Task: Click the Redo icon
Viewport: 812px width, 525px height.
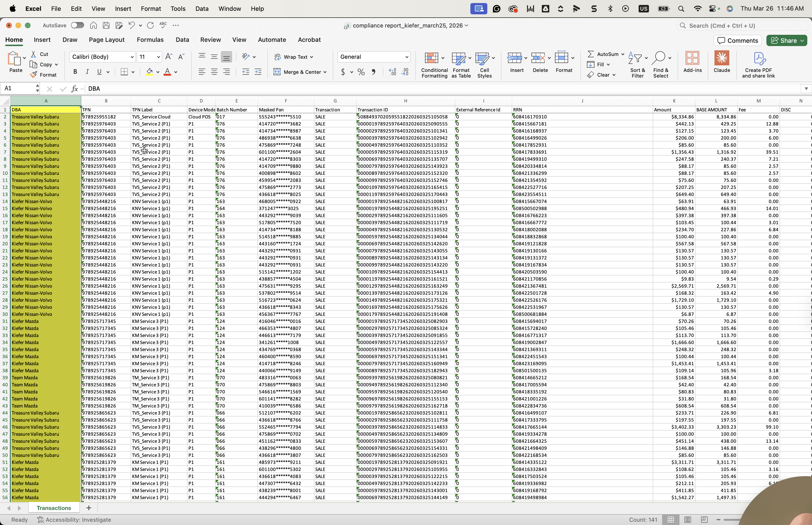Action: click(x=150, y=25)
